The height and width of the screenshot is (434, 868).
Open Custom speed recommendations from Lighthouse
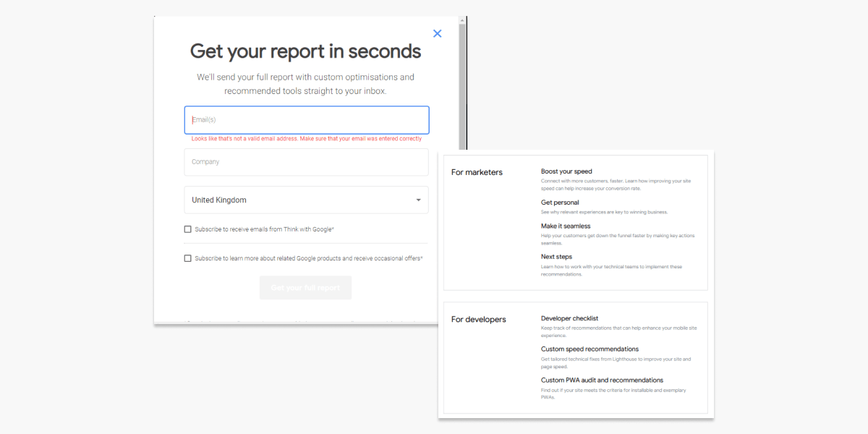[590, 349]
